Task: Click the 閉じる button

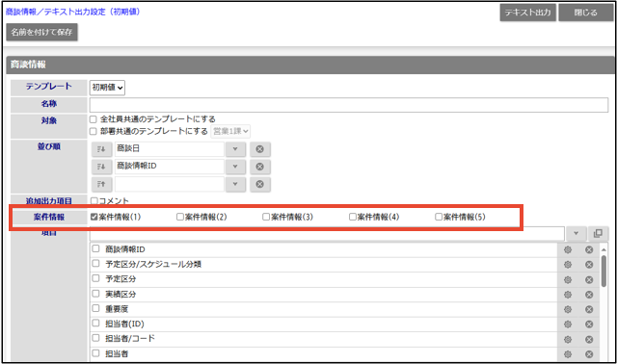Action: (586, 13)
